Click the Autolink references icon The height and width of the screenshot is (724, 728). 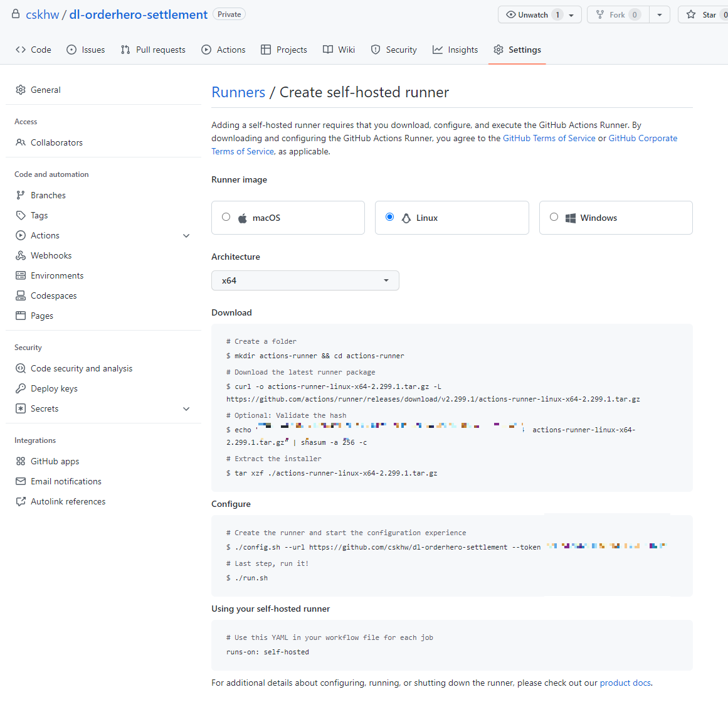click(21, 501)
